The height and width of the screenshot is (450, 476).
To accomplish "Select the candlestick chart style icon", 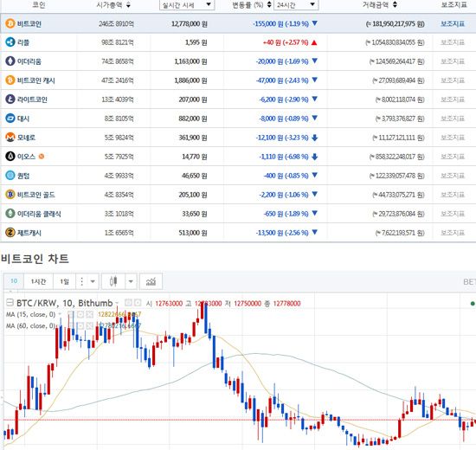I will point(113,281).
